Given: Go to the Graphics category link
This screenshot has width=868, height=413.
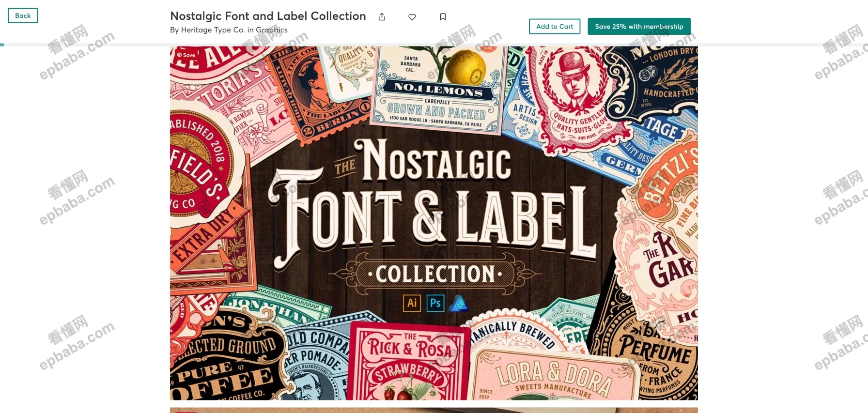Looking at the screenshot, I should click(x=272, y=30).
